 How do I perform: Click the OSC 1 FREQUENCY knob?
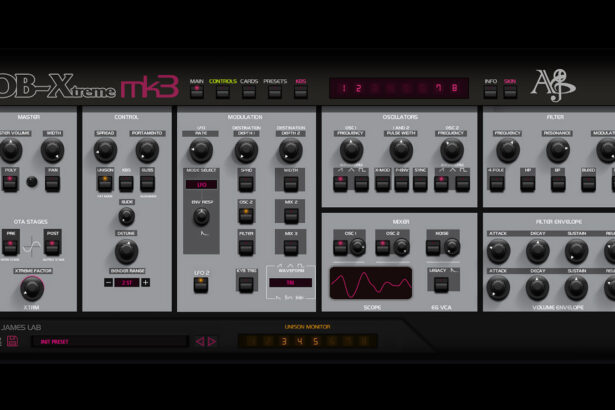point(351,151)
